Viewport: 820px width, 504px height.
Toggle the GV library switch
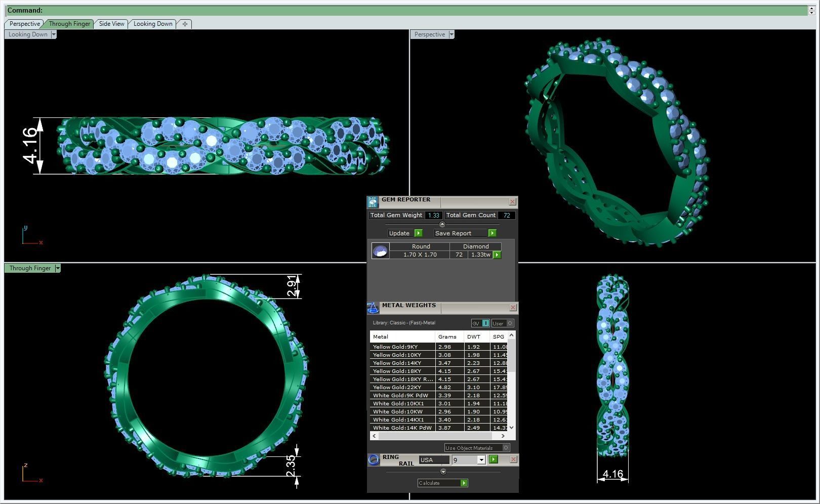tap(480, 323)
